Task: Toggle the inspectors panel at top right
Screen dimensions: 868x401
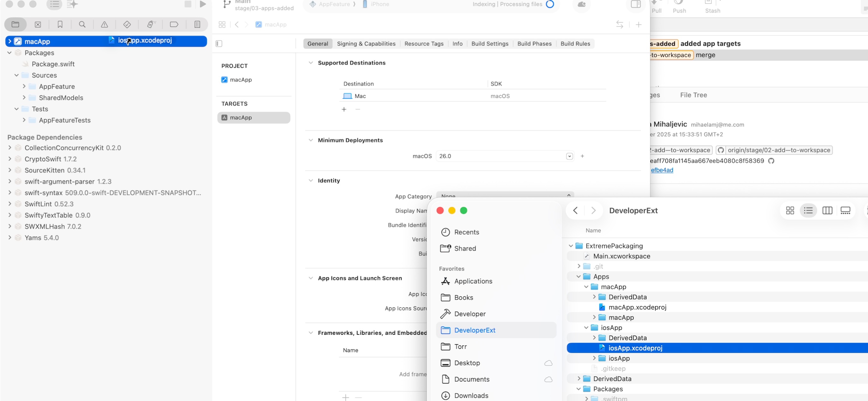Action: click(x=636, y=4)
